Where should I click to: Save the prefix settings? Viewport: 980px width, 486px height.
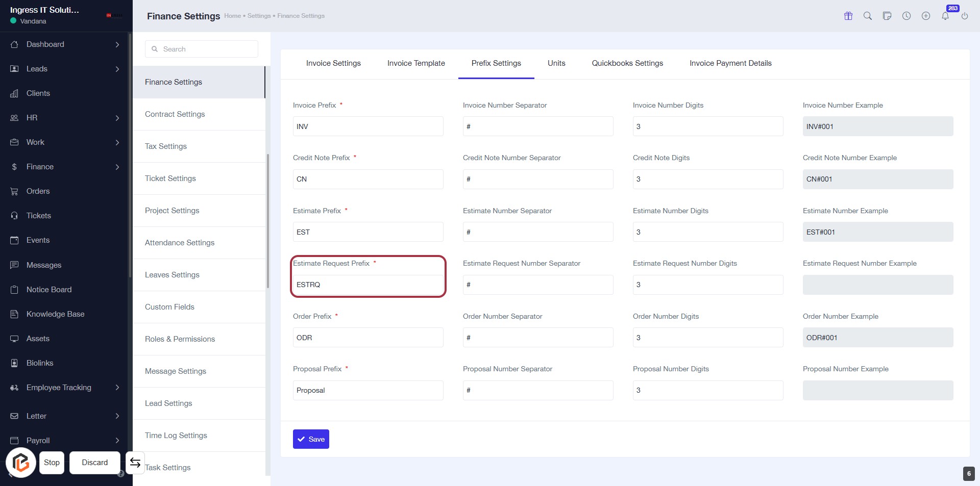tap(311, 439)
